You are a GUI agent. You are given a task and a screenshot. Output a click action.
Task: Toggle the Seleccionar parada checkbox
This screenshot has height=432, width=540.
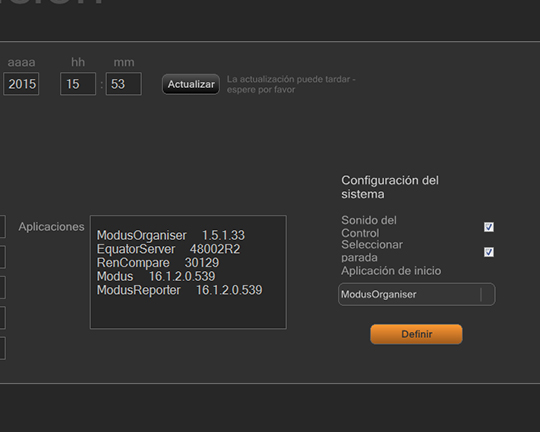pos(489,252)
